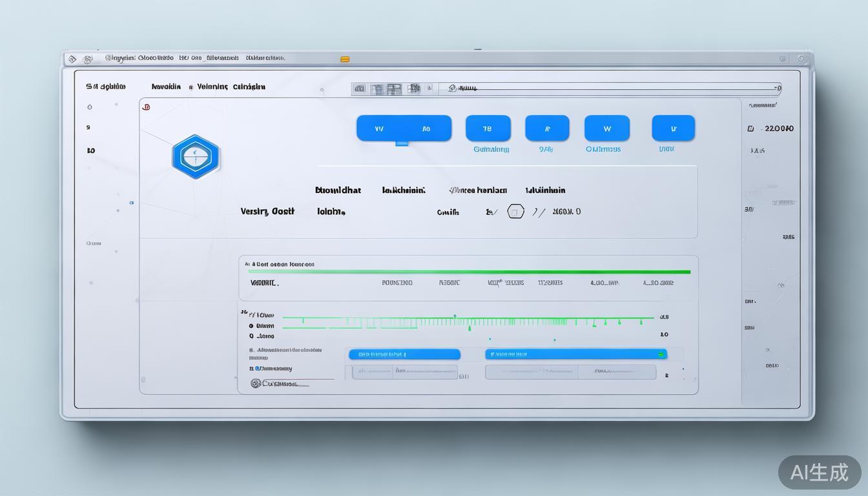Click the orange badge icon in the title bar
The image size is (868, 496).
345,59
